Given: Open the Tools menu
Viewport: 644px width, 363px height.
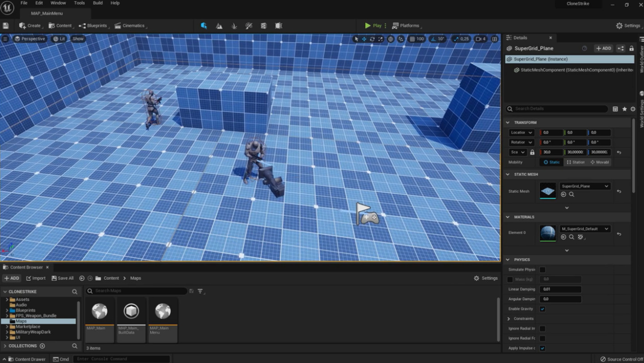Looking at the screenshot, I should point(79,3).
